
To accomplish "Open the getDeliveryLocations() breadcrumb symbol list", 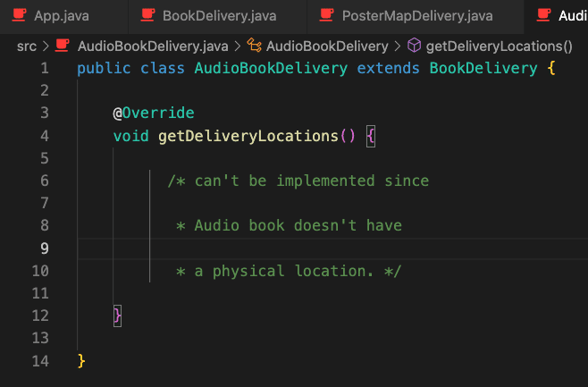I will coord(500,46).
